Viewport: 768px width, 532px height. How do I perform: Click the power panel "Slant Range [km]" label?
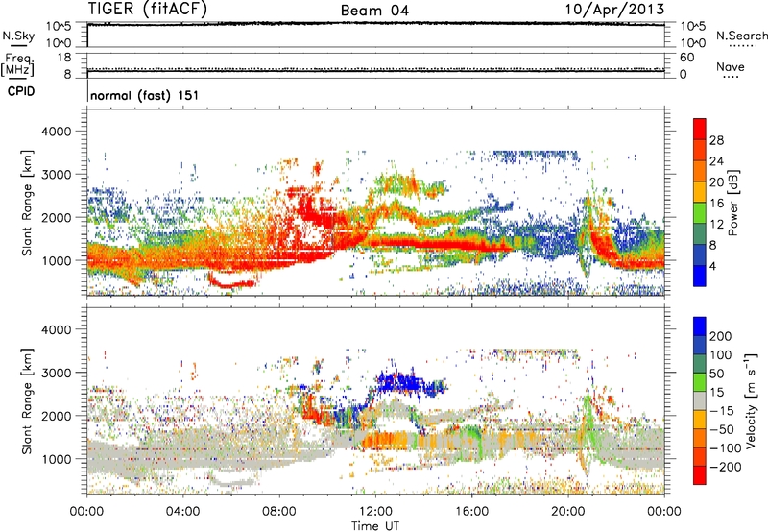[x=27, y=203]
